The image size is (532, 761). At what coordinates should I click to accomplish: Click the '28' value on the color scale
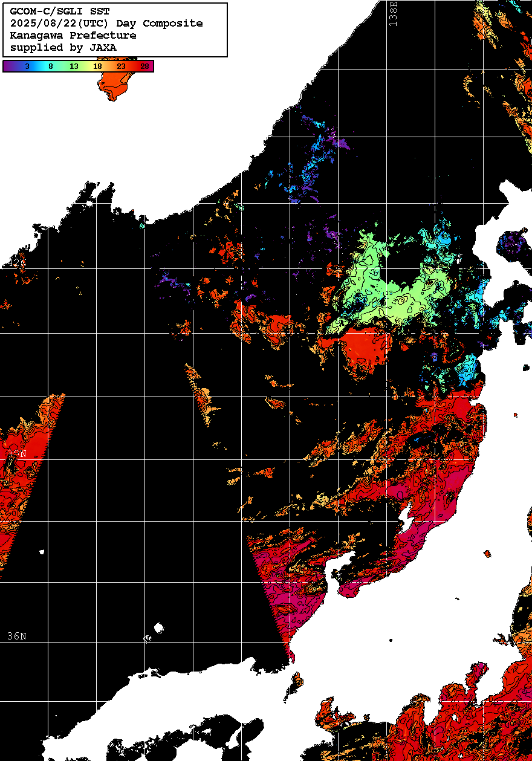point(144,66)
